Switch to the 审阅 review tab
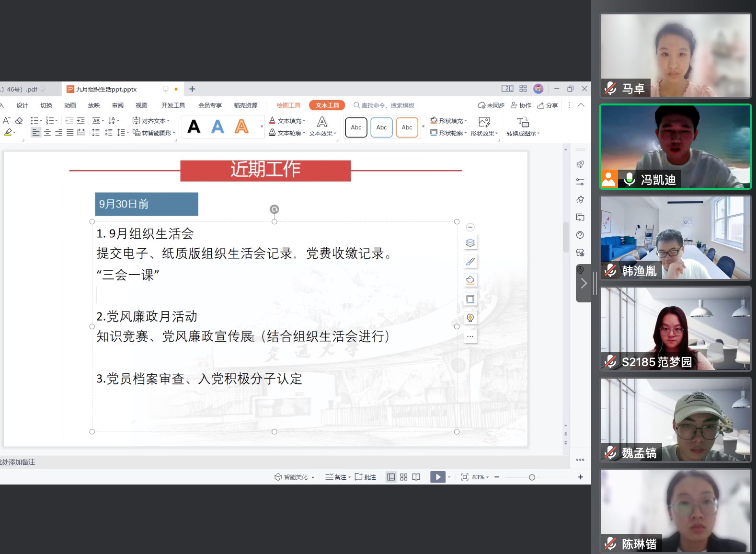This screenshot has width=756, height=554. coord(118,105)
